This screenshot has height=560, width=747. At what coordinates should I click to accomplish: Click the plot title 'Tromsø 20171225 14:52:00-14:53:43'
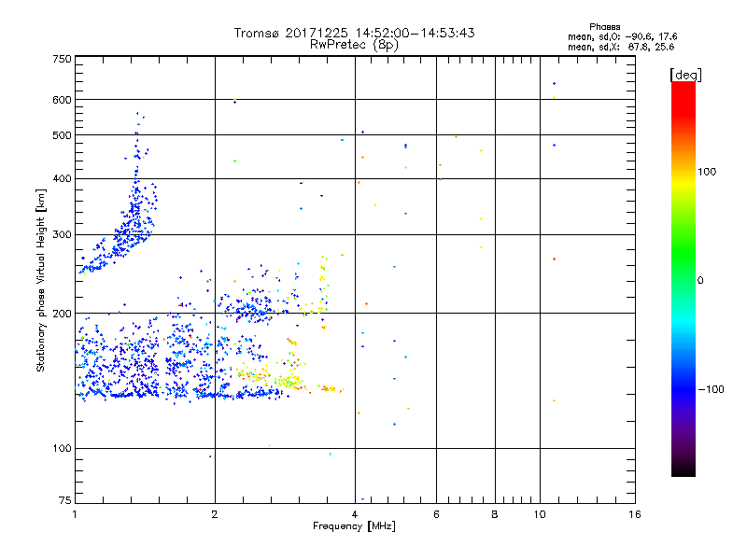click(354, 33)
